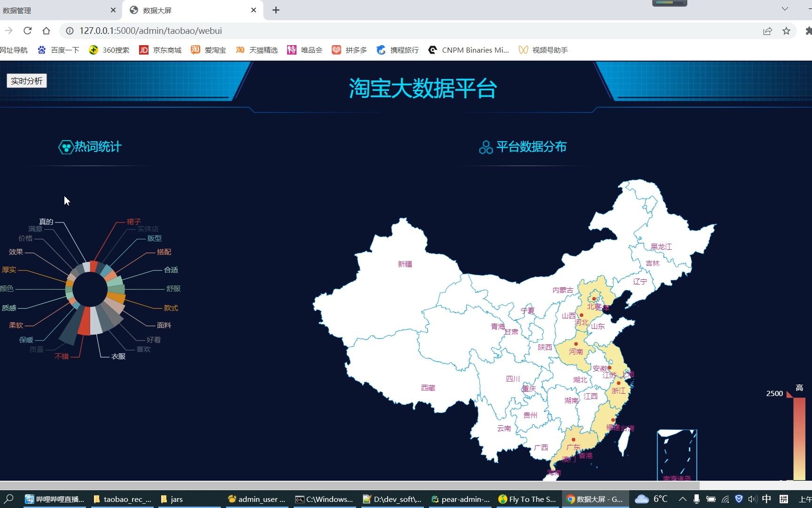Click the horizontal page scrollbar
The image size is (812, 508).
pyautogui.click(x=350, y=485)
